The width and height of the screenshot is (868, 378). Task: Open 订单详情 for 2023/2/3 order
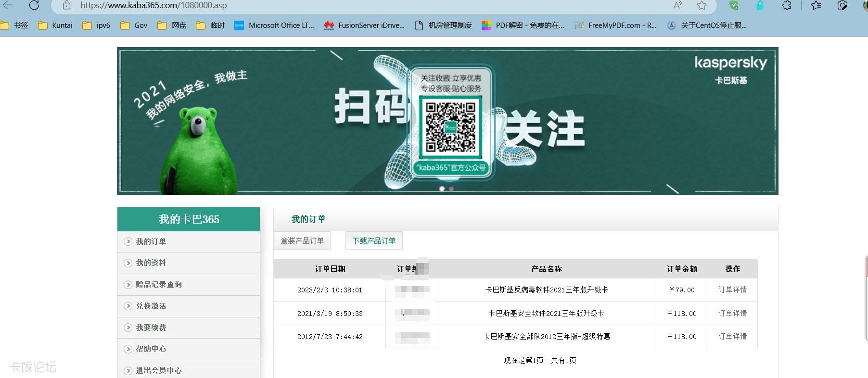(732, 290)
